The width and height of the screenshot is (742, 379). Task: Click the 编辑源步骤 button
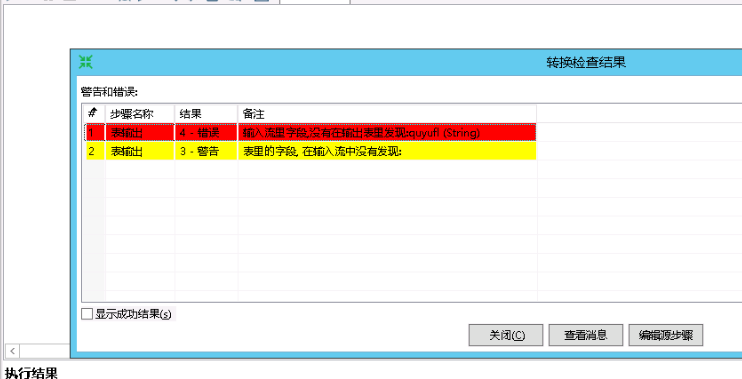point(665,335)
